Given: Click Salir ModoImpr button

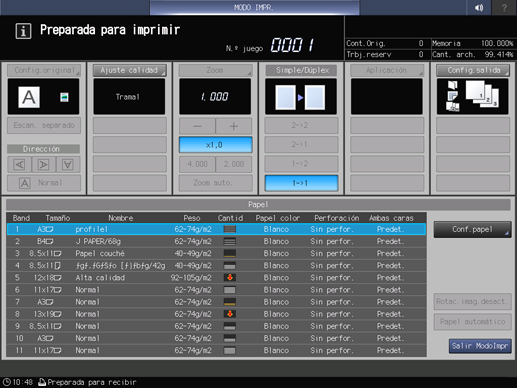Looking at the screenshot, I should point(480,346).
